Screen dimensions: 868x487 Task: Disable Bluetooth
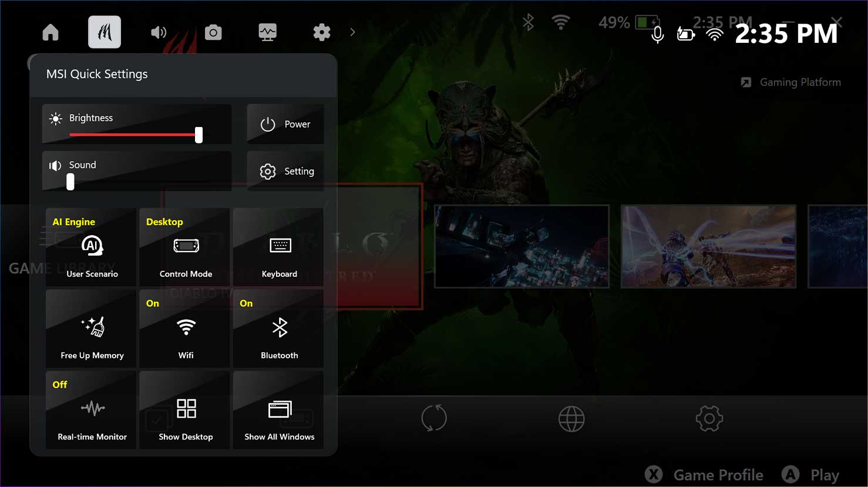tap(278, 329)
